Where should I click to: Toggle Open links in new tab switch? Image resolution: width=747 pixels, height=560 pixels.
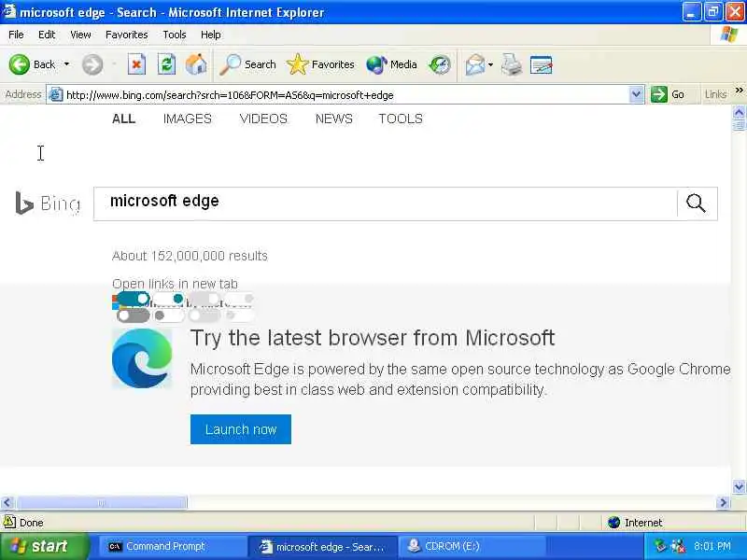coord(133,299)
